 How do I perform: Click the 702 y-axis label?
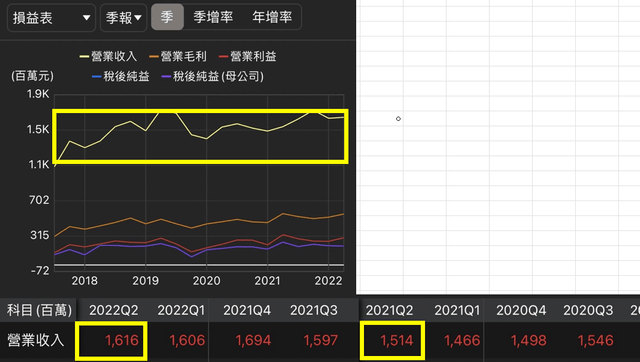(39, 200)
